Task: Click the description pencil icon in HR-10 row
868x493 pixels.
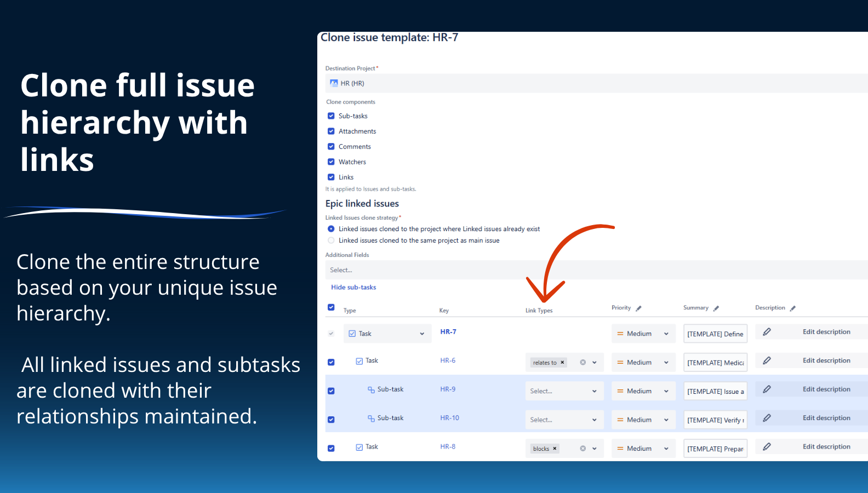Action: pyautogui.click(x=767, y=418)
